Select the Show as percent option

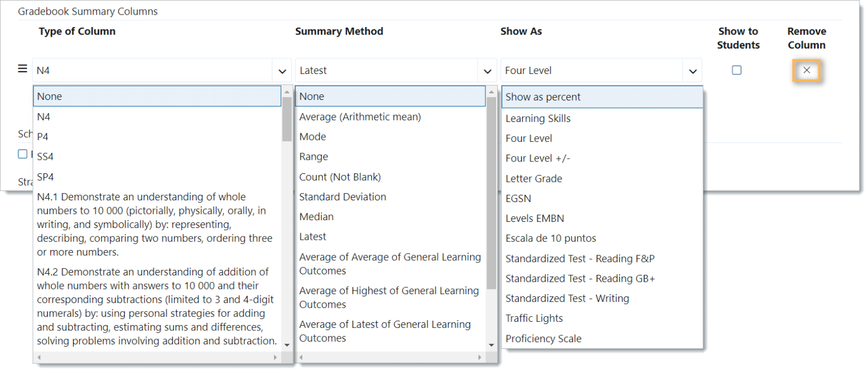click(543, 97)
